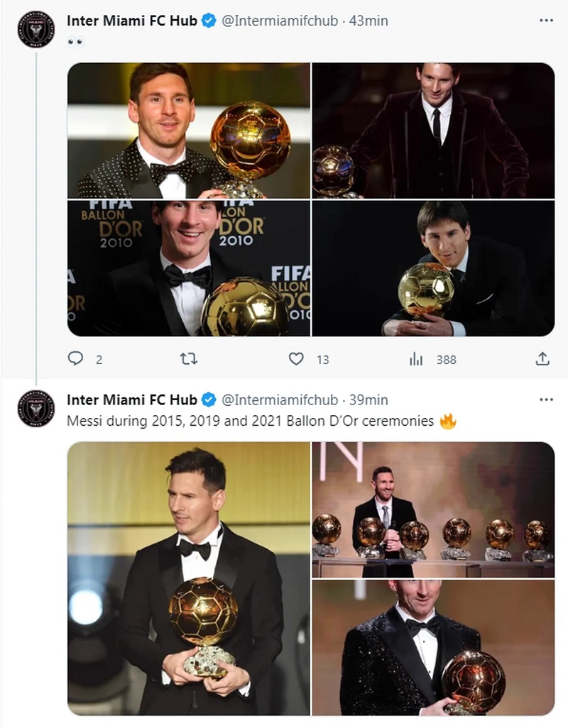Click the share icon on first tweet
Screen dimensions: 568x728
coord(542,359)
